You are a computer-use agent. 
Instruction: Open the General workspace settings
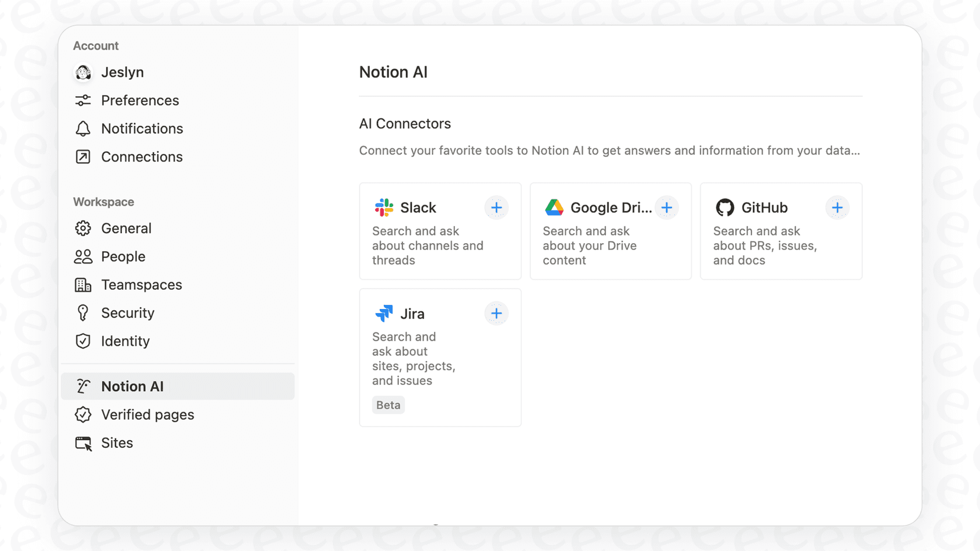127,228
